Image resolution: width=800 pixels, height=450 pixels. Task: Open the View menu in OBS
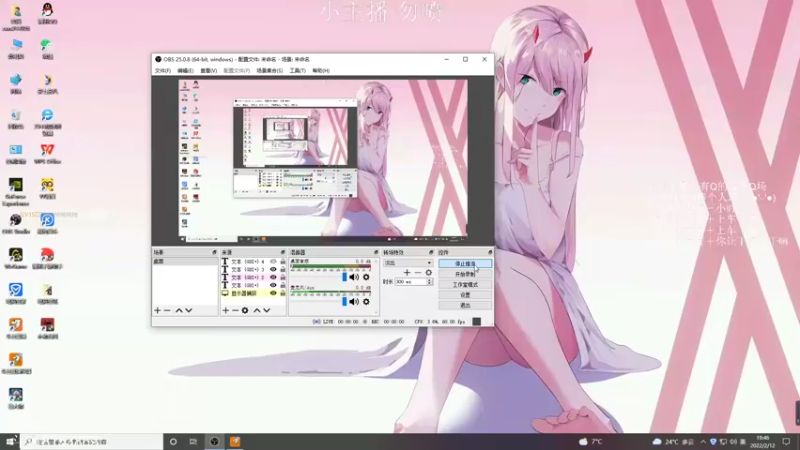209,70
